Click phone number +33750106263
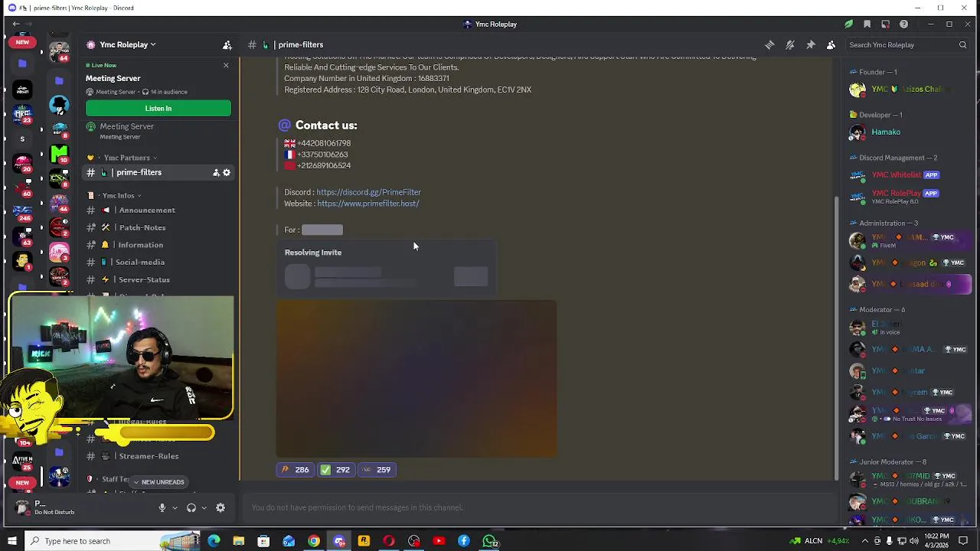 click(322, 155)
